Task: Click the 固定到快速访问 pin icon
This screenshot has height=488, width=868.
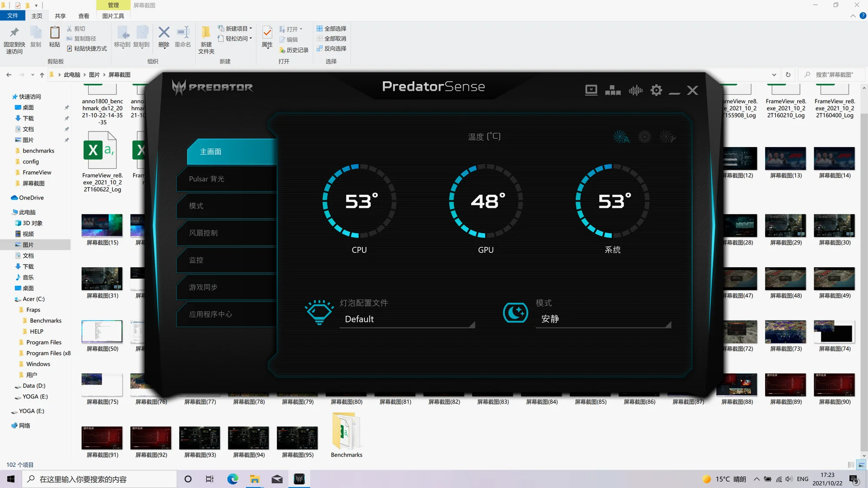Action: pos(14,33)
